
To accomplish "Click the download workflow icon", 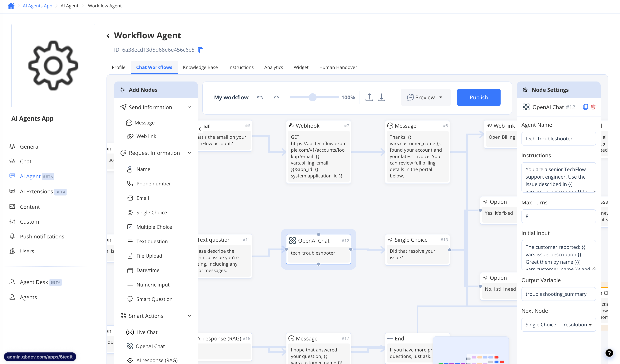I will point(381,97).
